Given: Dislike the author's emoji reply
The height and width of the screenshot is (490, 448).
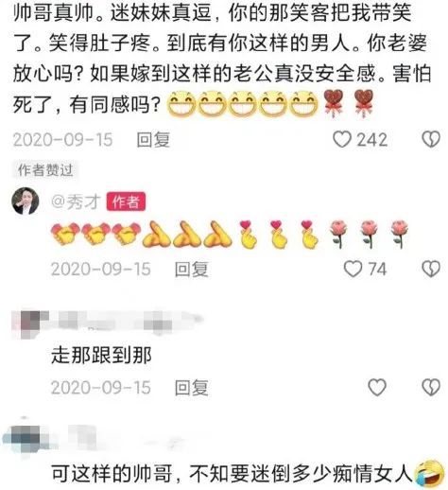Looking at the screenshot, I should (x=431, y=269).
